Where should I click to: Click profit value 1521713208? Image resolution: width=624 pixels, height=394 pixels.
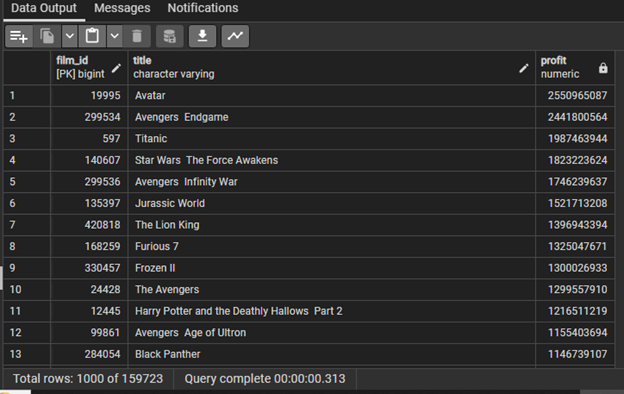tap(575, 203)
